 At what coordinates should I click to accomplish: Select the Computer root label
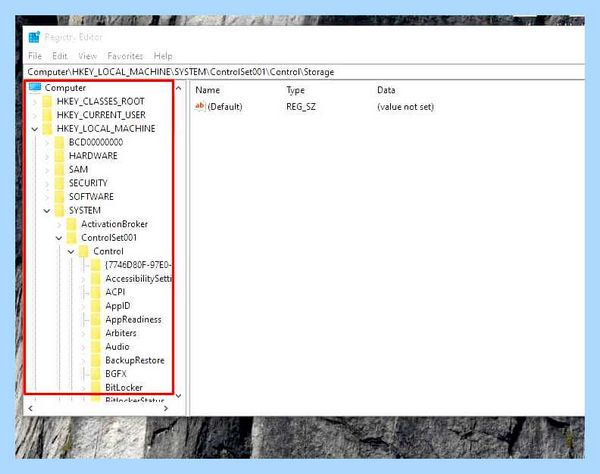click(x=65, y=88)
